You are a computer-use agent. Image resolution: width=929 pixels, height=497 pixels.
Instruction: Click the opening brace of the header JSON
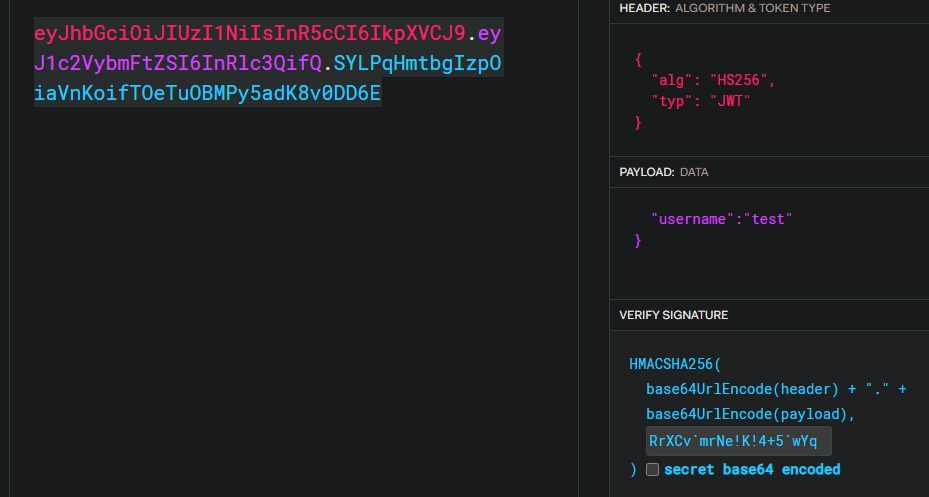639,59
